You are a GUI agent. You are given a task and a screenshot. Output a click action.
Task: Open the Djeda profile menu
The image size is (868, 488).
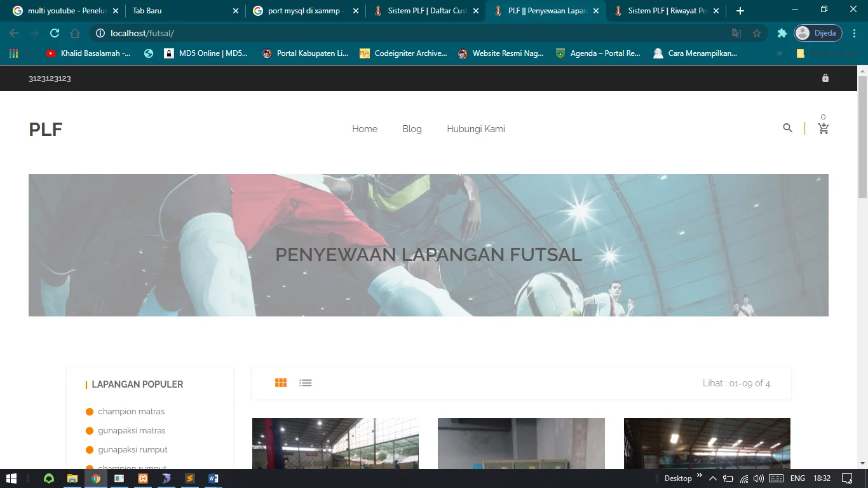point(818,33)
